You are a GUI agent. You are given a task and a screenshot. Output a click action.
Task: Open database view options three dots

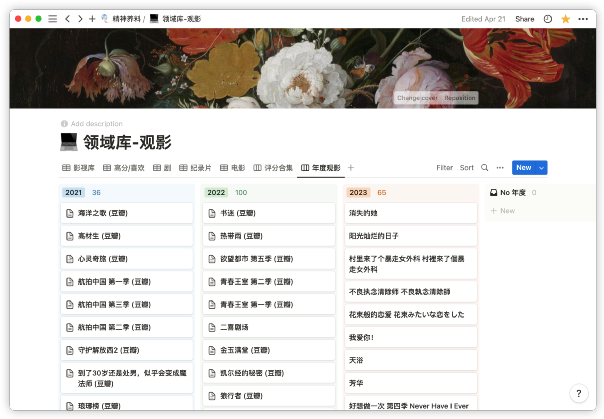tap(500, 168)
